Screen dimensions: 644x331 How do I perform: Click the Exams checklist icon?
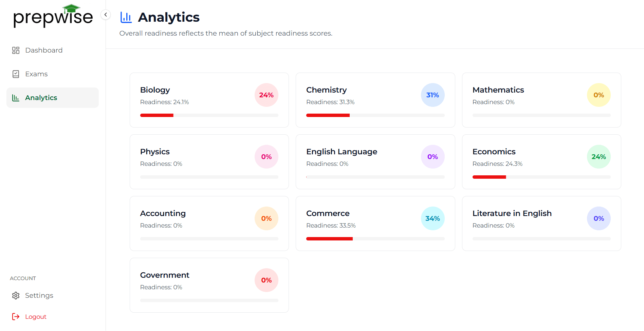(x=16, y=74)
